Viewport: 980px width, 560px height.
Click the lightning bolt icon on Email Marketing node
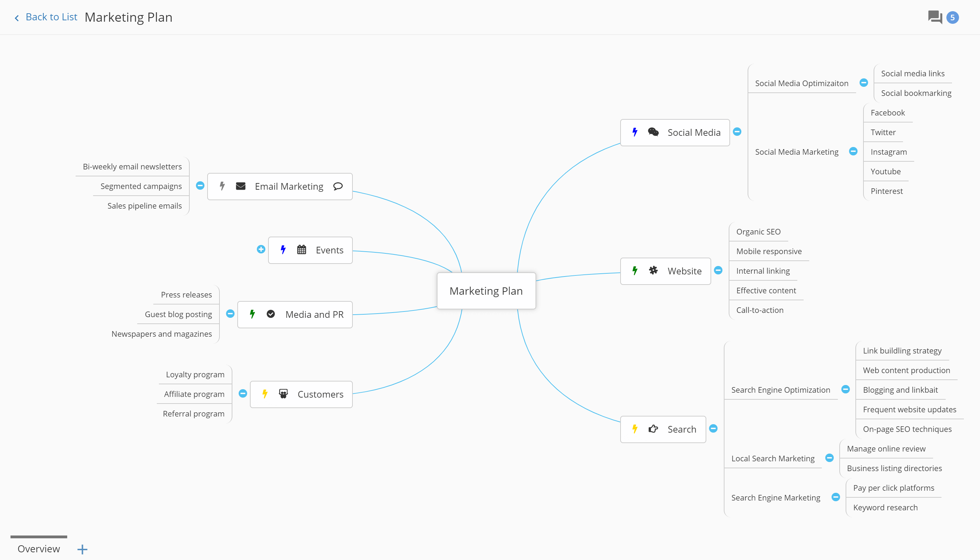pos(222,186)
